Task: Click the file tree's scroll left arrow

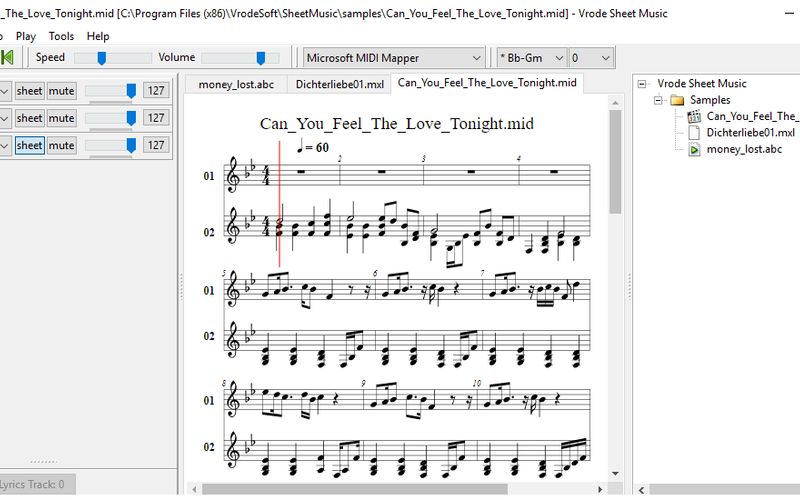Action: click(x=641, y=490)
